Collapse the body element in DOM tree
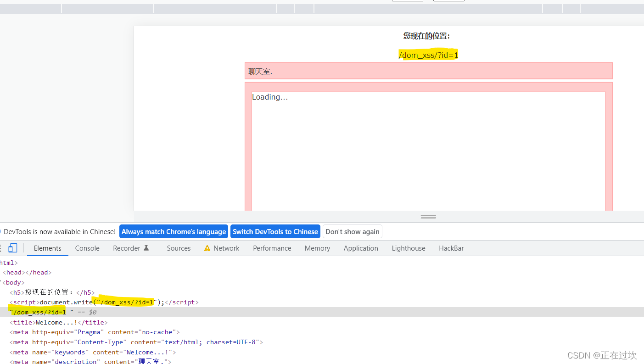Image resolution: width=644 pixels, height=364 pixels. pyautogui.click(x=1, y=283)
